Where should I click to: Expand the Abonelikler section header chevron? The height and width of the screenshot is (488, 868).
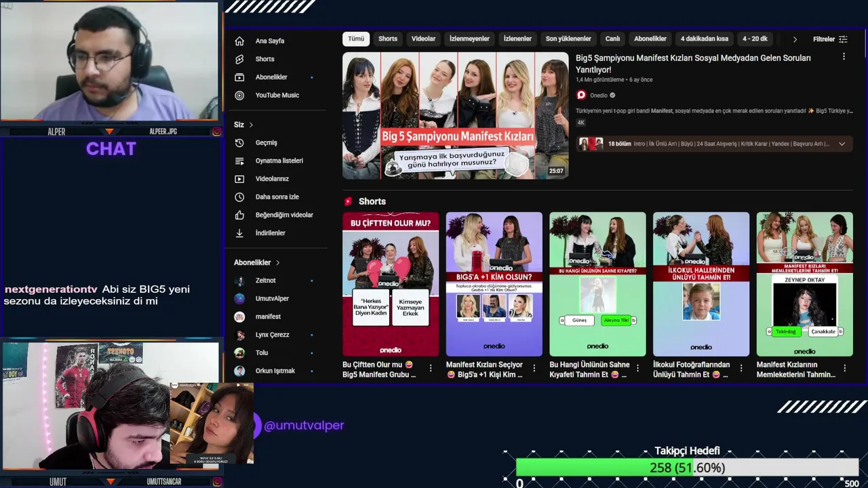coord(277,263)
